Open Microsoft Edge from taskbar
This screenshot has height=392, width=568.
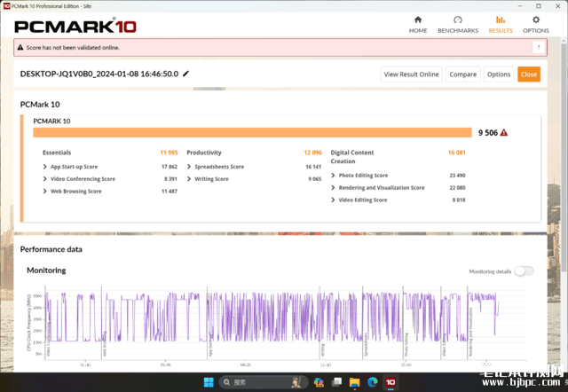[373, 382]
